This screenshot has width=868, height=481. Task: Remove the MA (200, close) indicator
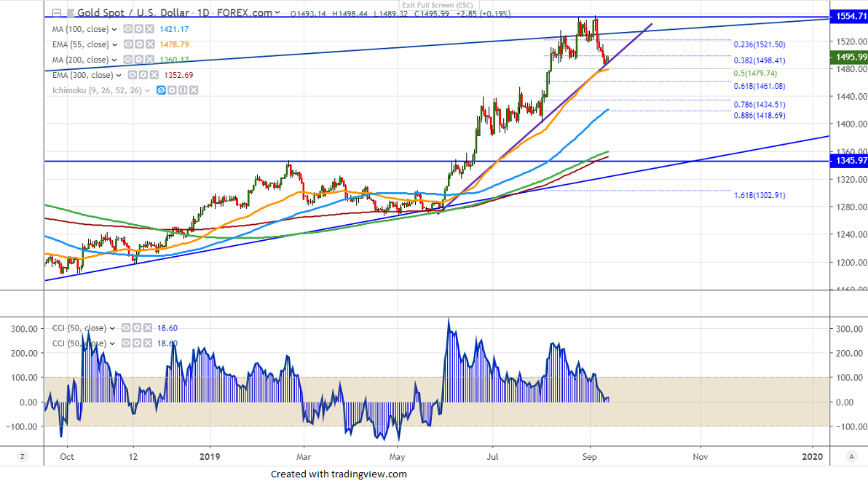149,60
